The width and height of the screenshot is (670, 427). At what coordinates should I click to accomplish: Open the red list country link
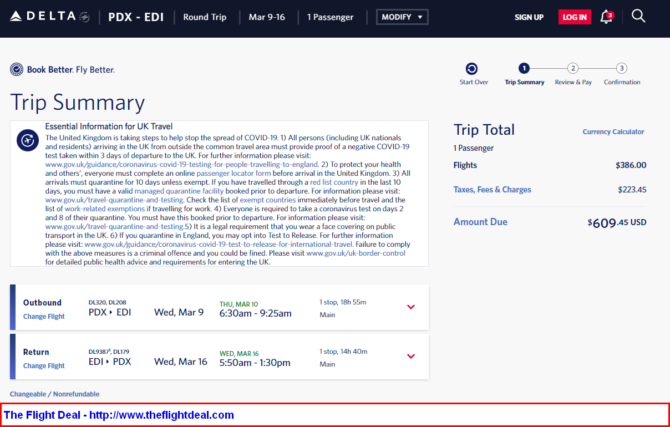click(334, 182)
